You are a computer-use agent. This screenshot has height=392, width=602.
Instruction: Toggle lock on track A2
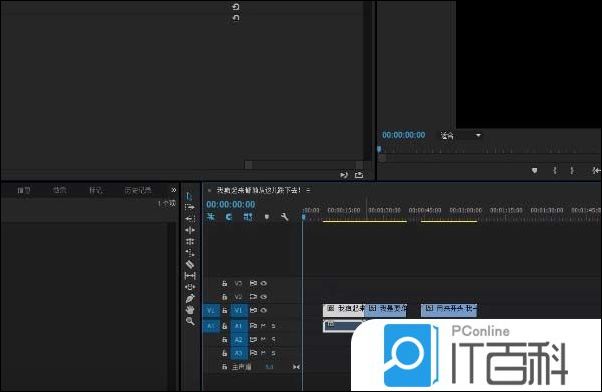point(225,339)
